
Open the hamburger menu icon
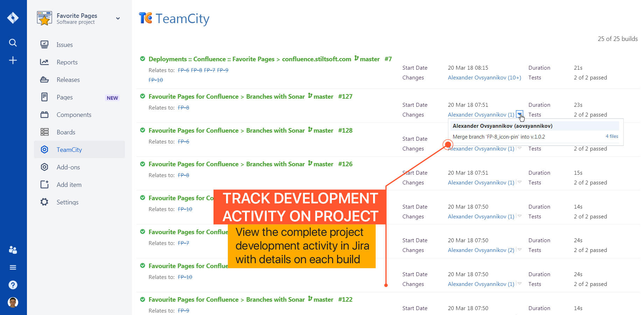[13, 267]
